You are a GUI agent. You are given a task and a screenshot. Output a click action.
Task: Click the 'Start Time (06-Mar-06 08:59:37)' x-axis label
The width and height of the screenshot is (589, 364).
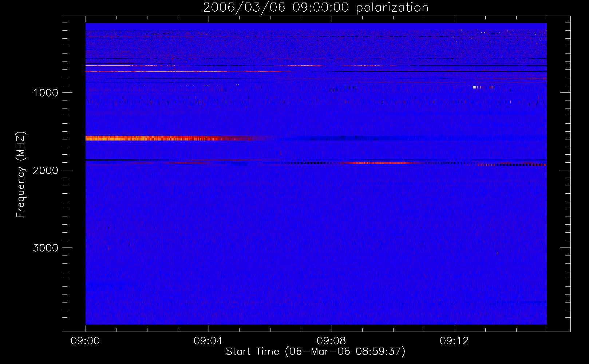[x=316, y=352]
